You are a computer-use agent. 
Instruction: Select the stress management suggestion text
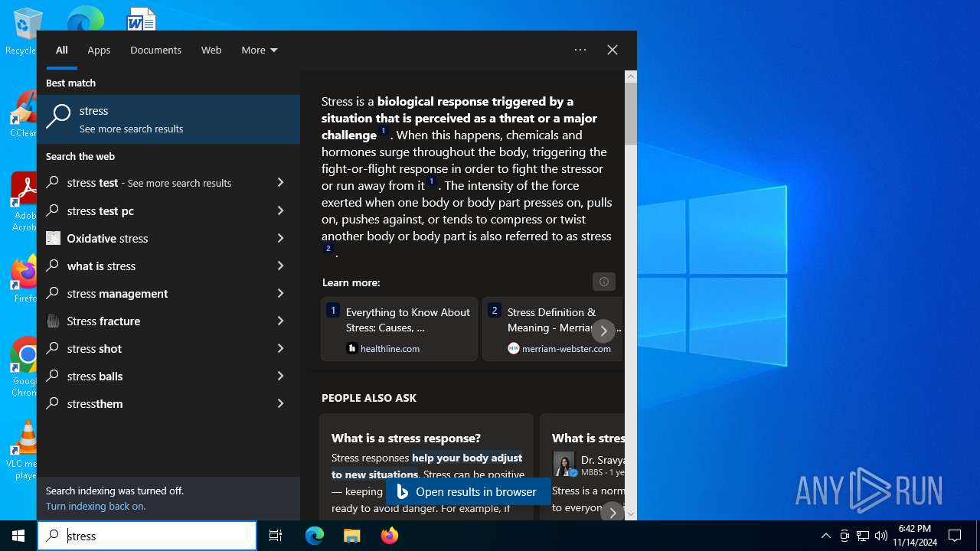[x=117, y=293]
